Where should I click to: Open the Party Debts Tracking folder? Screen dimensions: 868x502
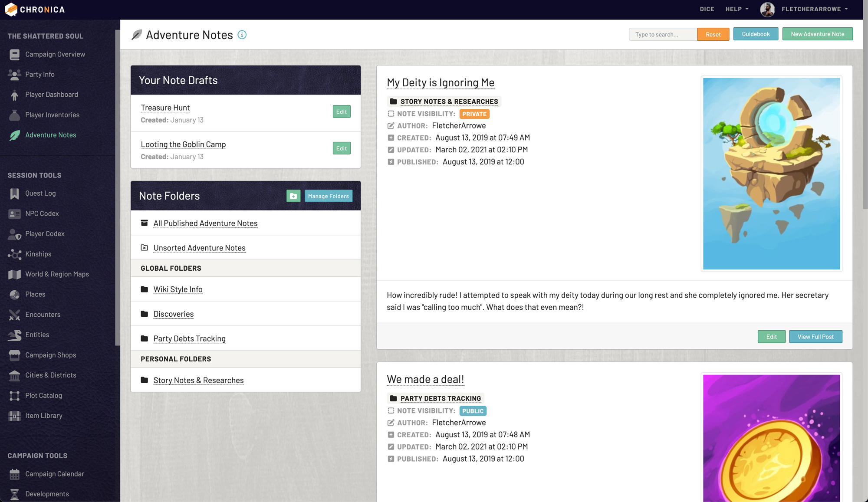[x=189, y=338]
